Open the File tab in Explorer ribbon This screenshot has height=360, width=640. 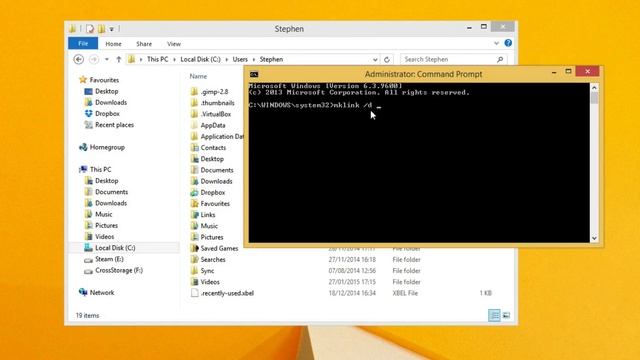pyautogui.click(x=83, y=43)
